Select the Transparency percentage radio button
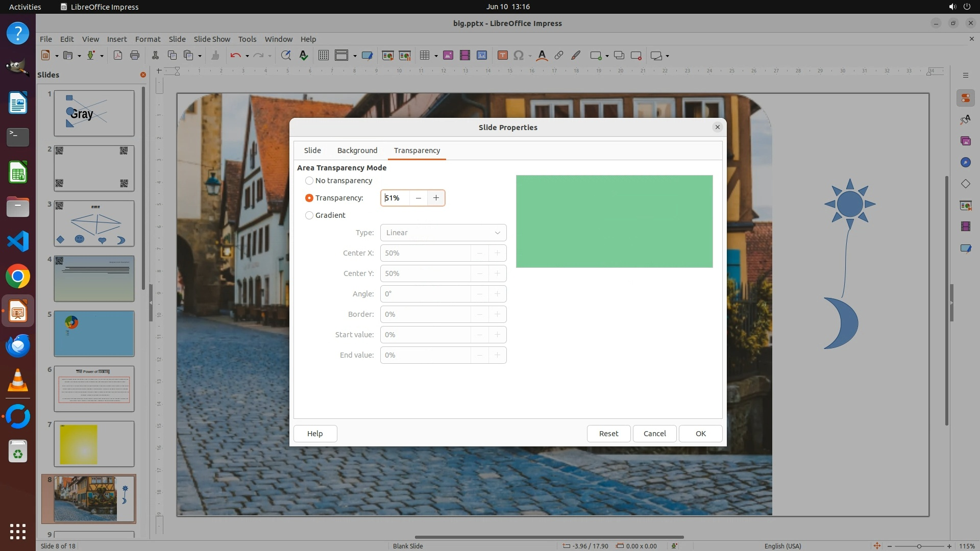The width and height of the screenshot is (980, 551). [309, 198]
